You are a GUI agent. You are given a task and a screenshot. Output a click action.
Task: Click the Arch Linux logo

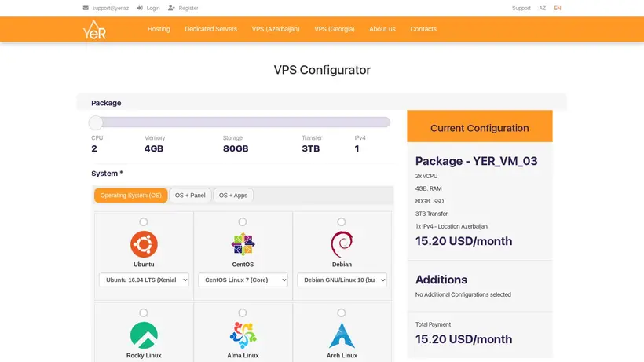tap(342, 335)
